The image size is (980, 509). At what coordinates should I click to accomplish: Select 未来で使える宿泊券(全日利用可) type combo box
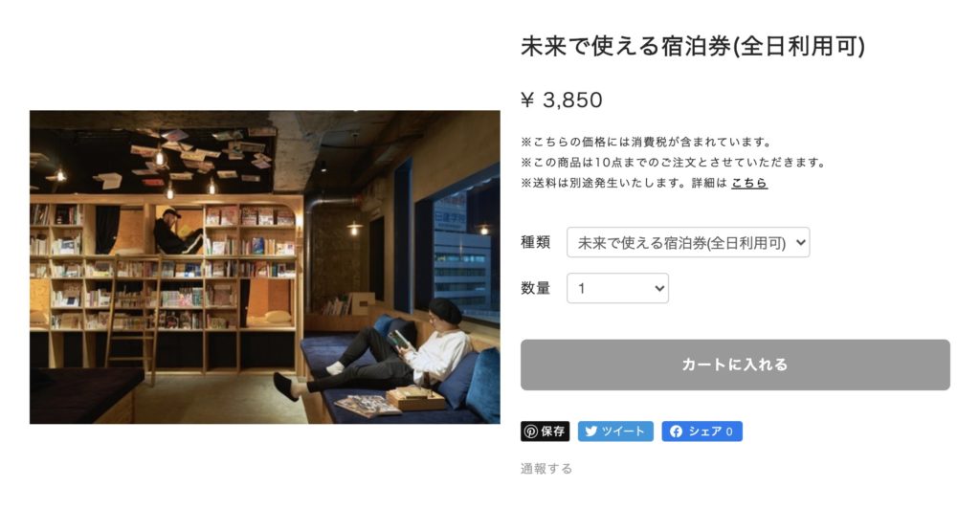688,242
